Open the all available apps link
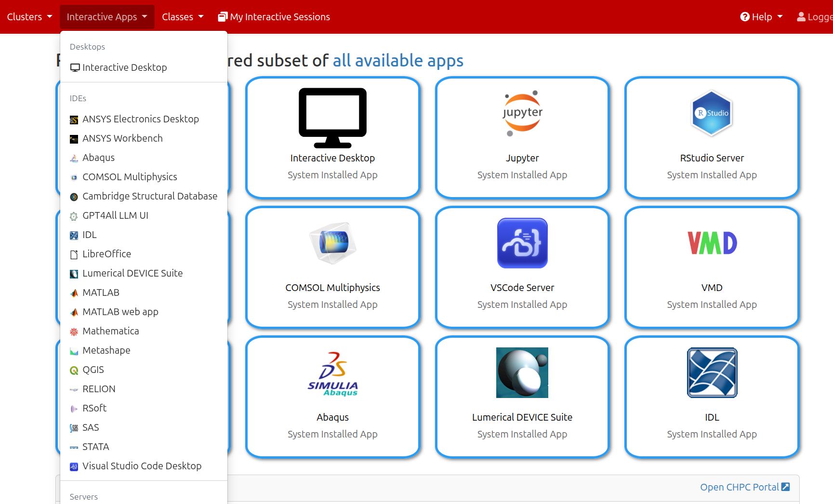This screenshot has width=833, height=504. pyautogui.click(x=397, y=60)
